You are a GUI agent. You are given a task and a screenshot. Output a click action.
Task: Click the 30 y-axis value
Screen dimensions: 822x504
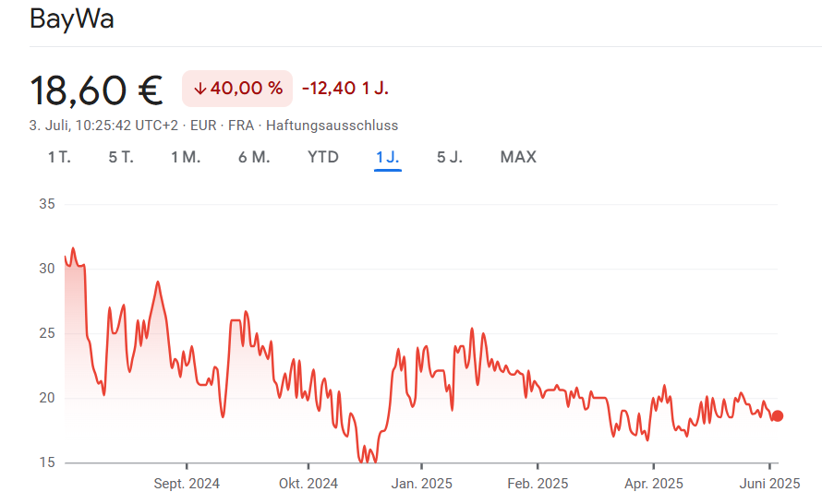pos(47,269)
